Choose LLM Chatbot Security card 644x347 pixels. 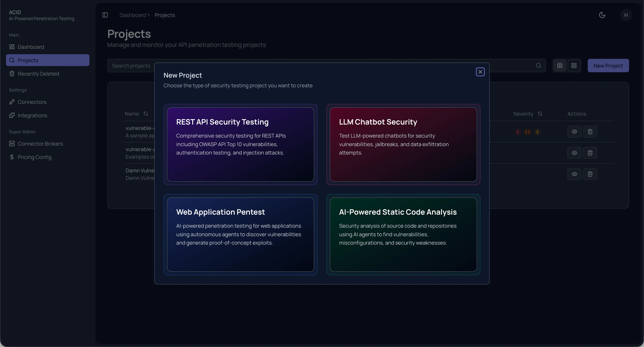tap(403, 144)
